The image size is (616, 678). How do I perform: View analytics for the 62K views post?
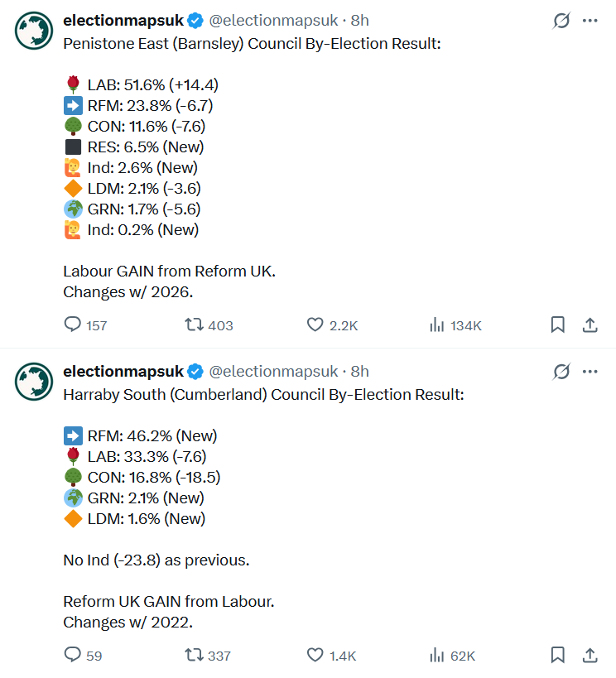[453, 655]
